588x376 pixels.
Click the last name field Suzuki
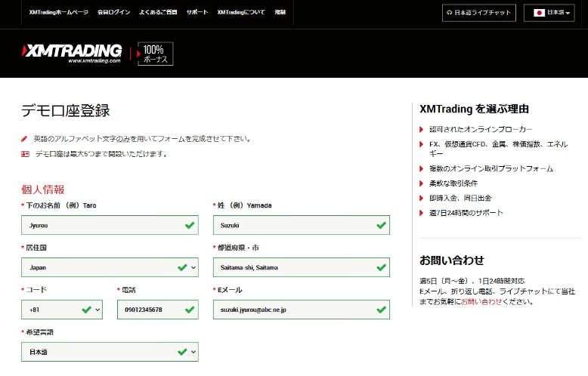click(x=302, y=225)
